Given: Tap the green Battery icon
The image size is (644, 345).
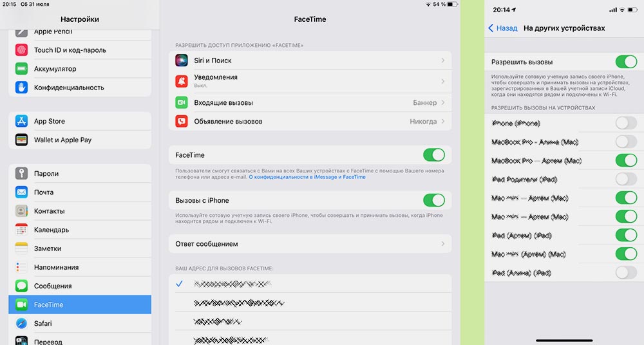Looking at the screenshot, I should click(21, 69).
